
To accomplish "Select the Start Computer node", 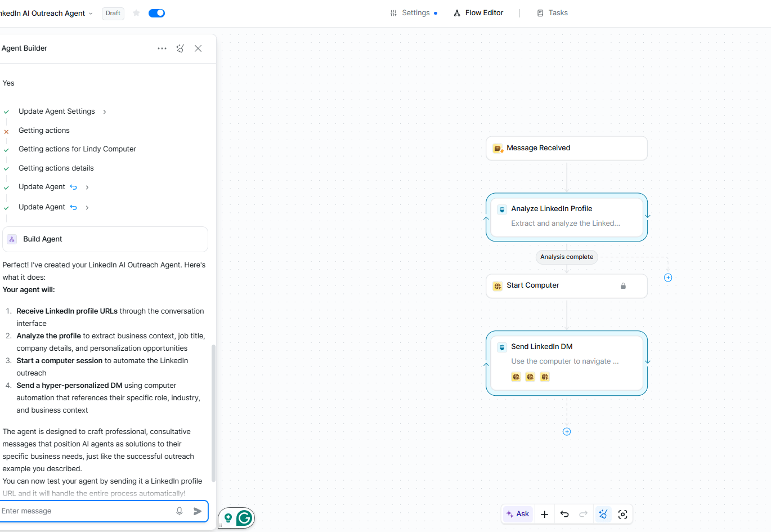I will (x=567, y=286).
